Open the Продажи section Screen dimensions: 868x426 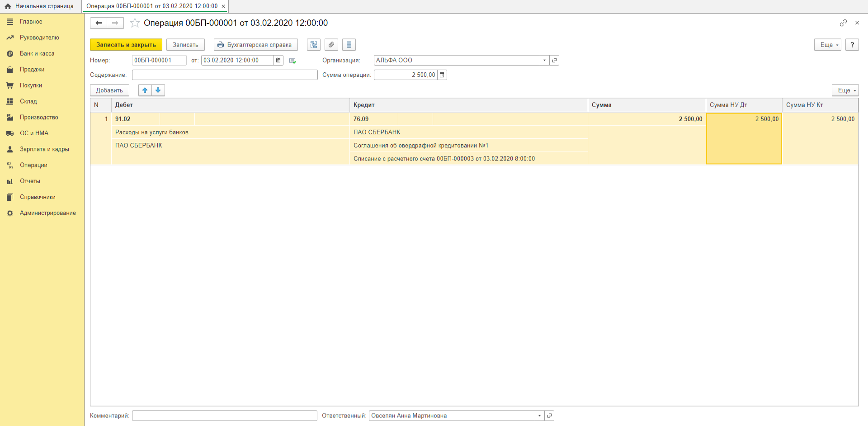(32, 69)
